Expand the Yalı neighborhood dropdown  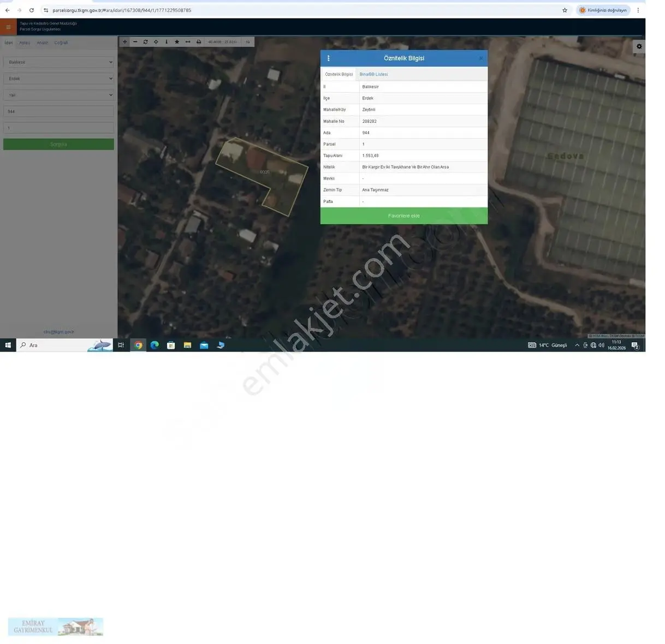tap(59, 95)
